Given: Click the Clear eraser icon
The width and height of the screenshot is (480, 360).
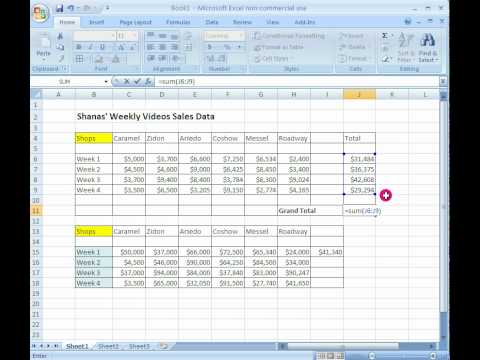Looking at the screenshot, I should pos(386,59).
